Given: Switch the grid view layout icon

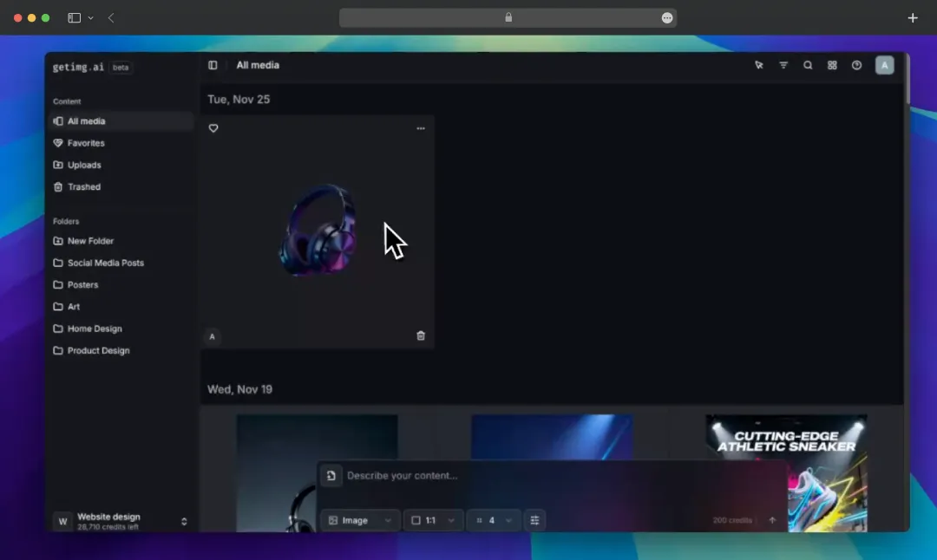Looking at the screenshot, I should [831, 65].
